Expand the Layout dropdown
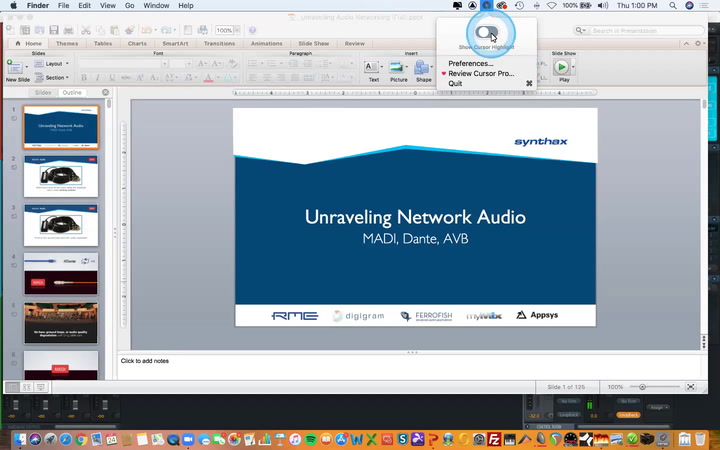Screen dimensions: 720x450 (56, 63)
